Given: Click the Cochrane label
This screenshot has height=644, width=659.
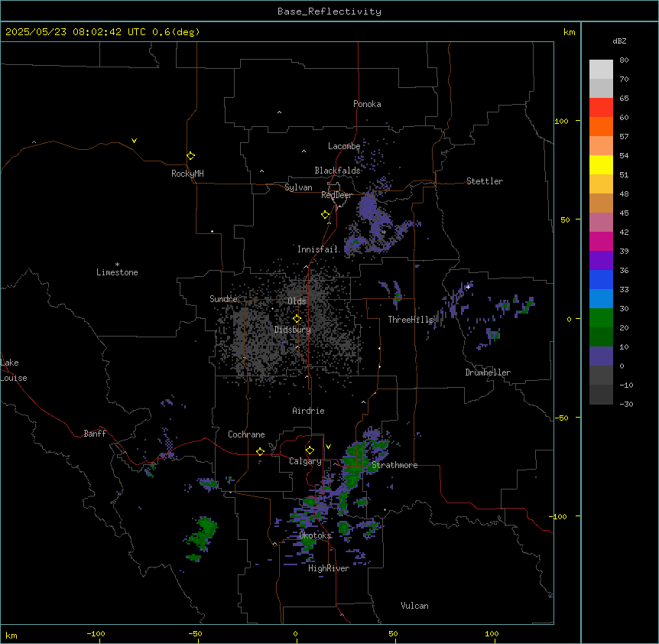Looking at the screenshot, I should (x=246, y=434).
